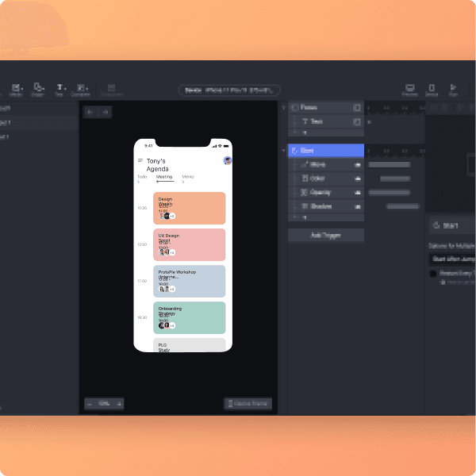The height and width of the screenshot is (476, 476).
Task: Go to previous scene with left arrow
Action: click(90, 112)
